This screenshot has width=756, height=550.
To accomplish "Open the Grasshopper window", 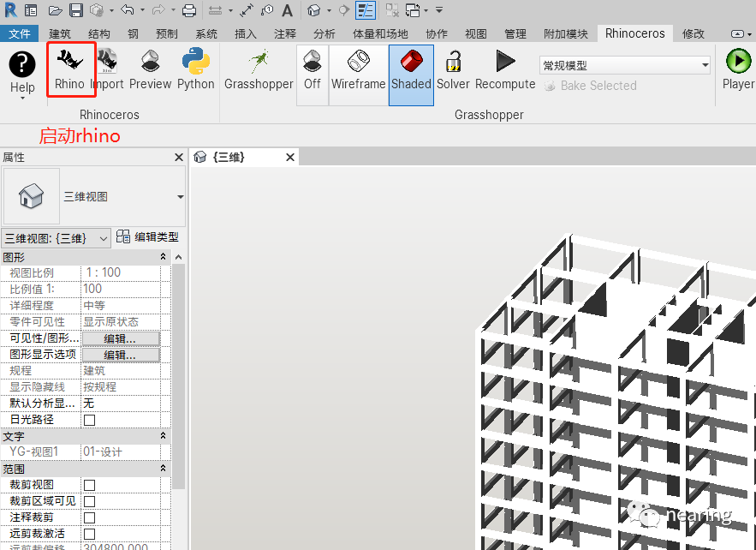I will click(x=259, y=69).
